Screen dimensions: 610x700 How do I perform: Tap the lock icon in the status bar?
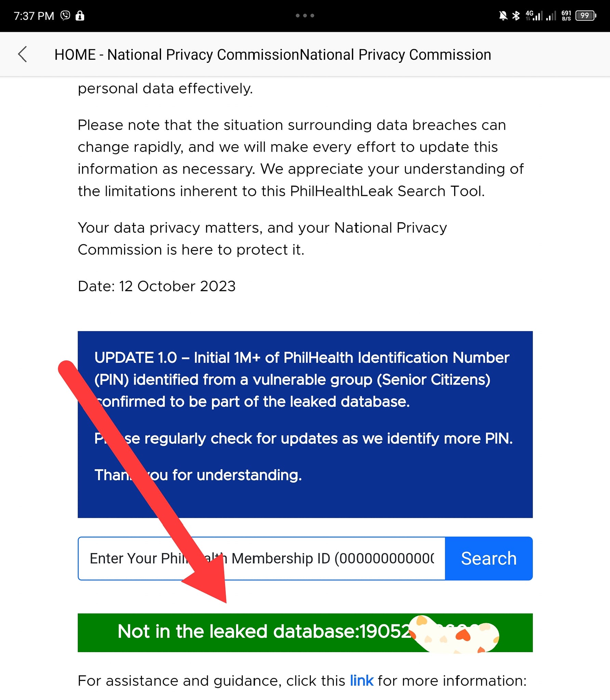80,15
